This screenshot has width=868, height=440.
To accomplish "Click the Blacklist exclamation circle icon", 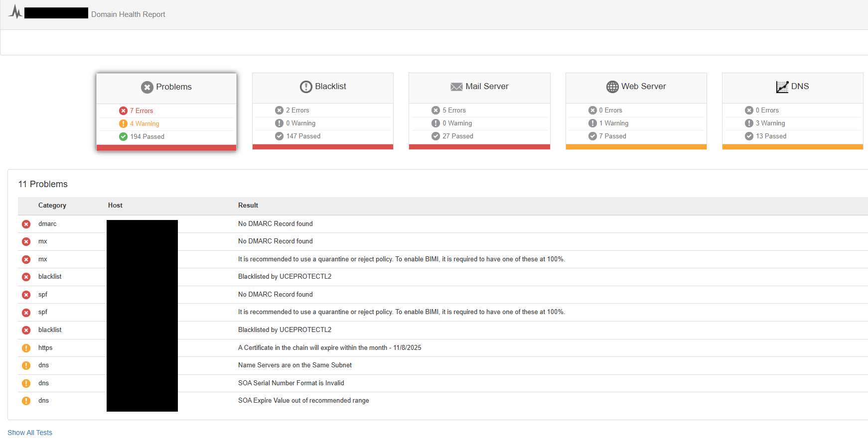I will coord(306,87).
